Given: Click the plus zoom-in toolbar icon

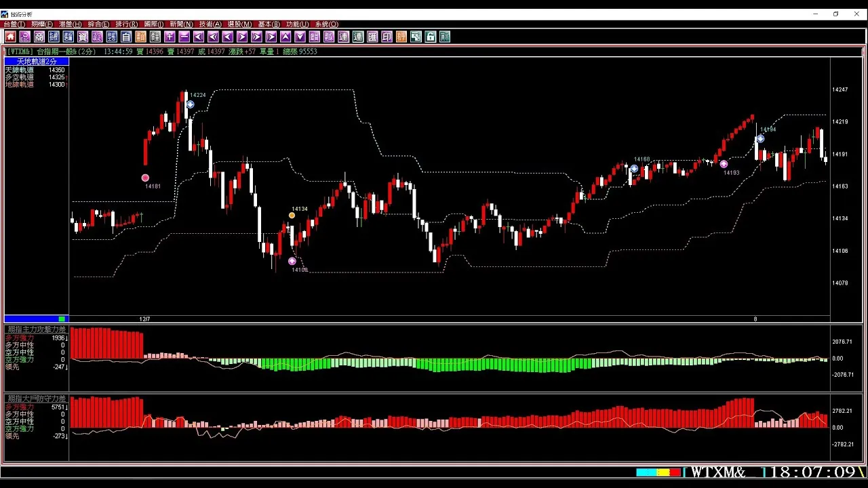Looking at the screenshot, I should pyautogui.click(x=170, y=37).
